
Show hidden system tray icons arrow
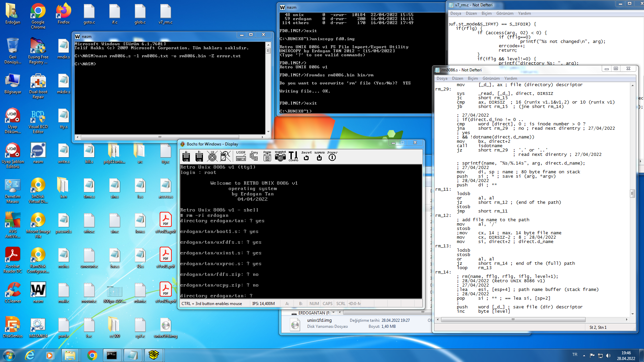(584, 355)
